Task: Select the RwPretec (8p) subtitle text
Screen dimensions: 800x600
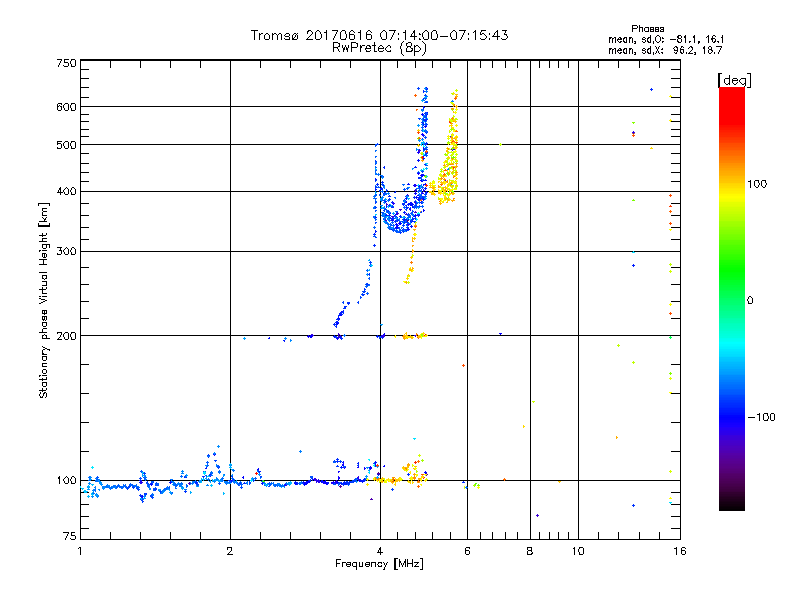Action: (379, 47)
